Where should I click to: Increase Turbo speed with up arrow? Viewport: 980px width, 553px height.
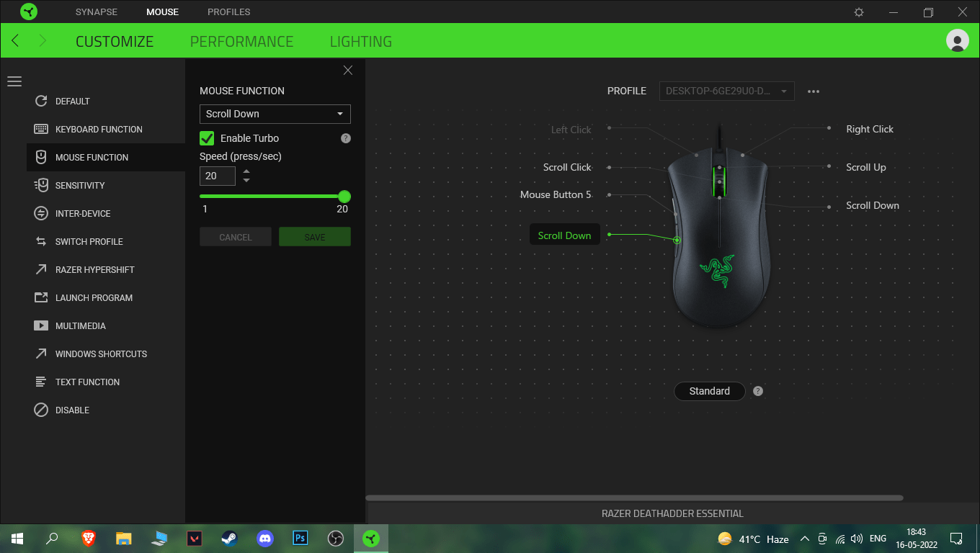click(246, 171)
